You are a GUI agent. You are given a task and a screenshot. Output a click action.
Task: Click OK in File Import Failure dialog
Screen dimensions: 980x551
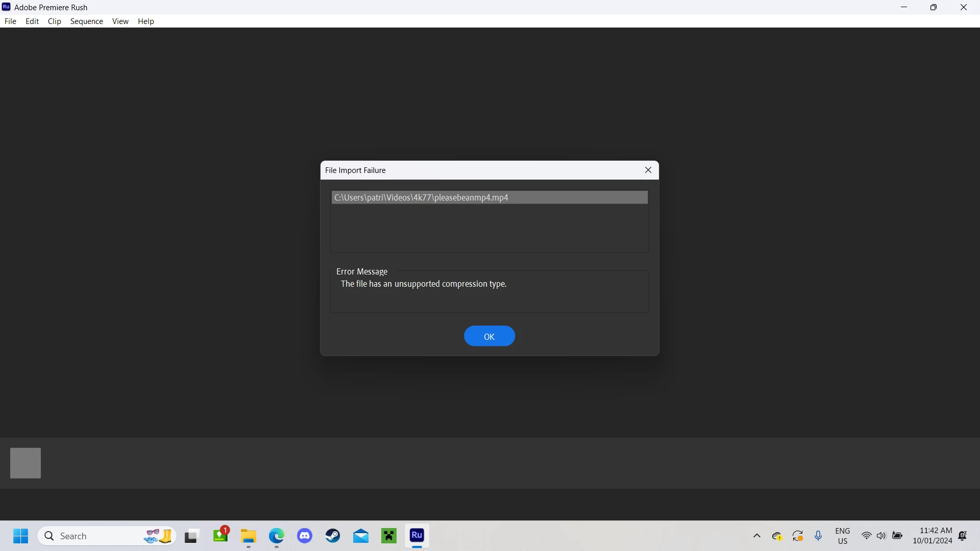489,336
